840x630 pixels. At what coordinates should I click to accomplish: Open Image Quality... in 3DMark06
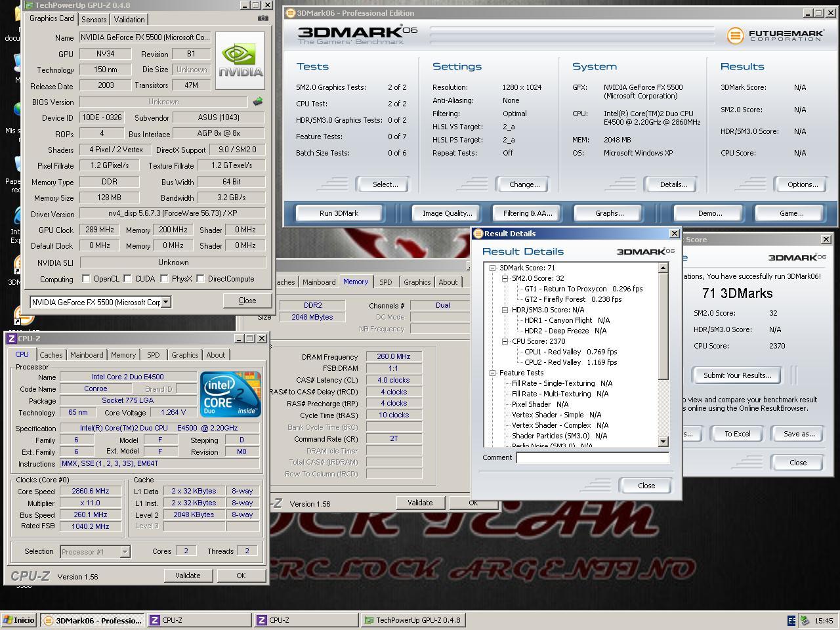pos(447,213)
